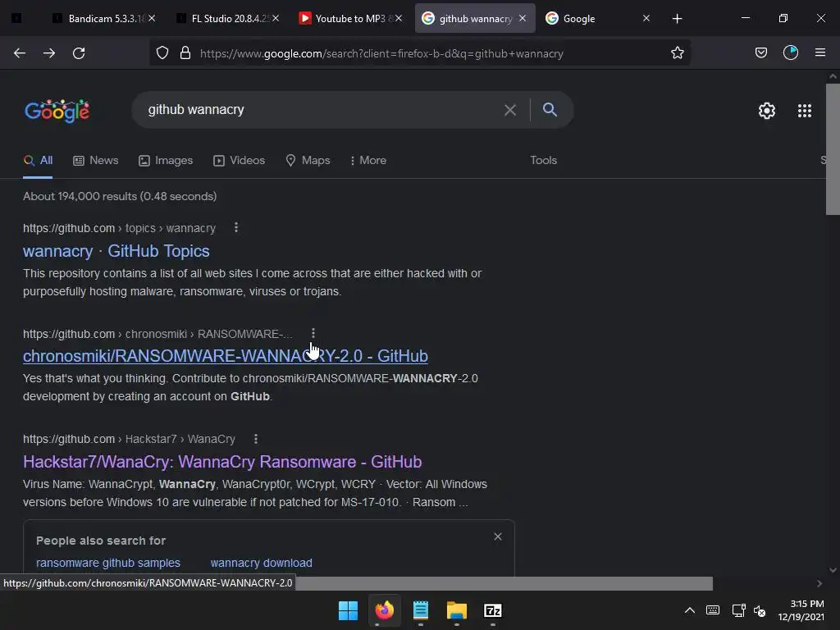The width and height of the screenshot is (840, 630).
Task: Open Firefox account profile icon
Action: coord(791,52)
